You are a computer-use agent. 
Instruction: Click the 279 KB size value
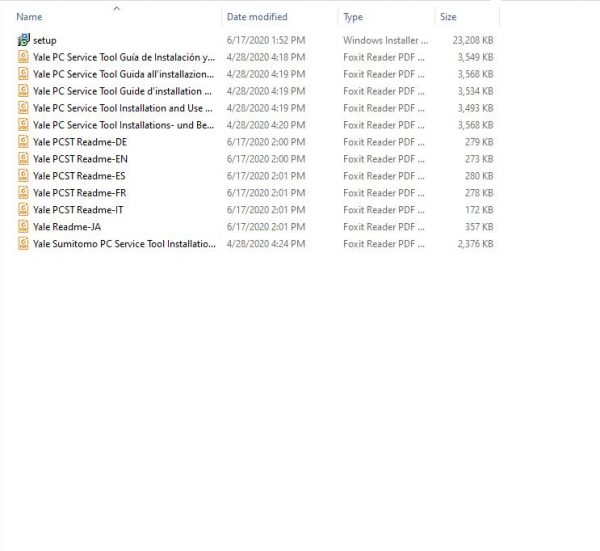coord(479,142)
